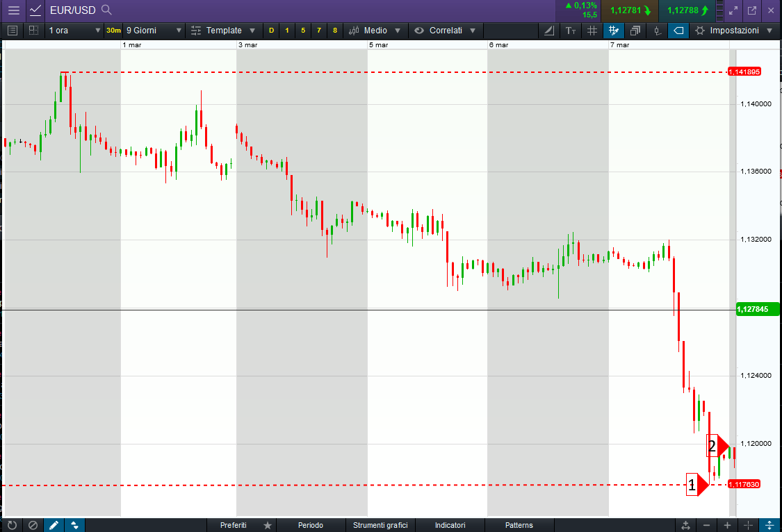Click the up-down arrows icon at bottom left
This screenshot has width=782, height=532.
74,525
